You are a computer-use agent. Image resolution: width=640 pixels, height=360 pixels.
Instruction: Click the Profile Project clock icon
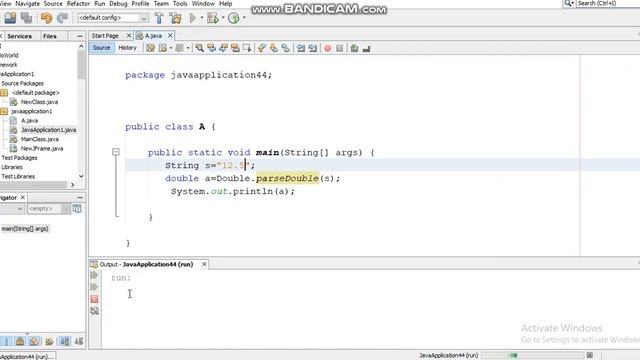point(234,18)
